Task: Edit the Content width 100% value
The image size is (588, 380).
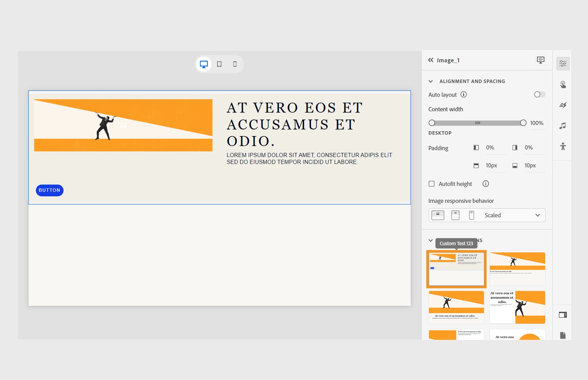Action: coord(537,123)
